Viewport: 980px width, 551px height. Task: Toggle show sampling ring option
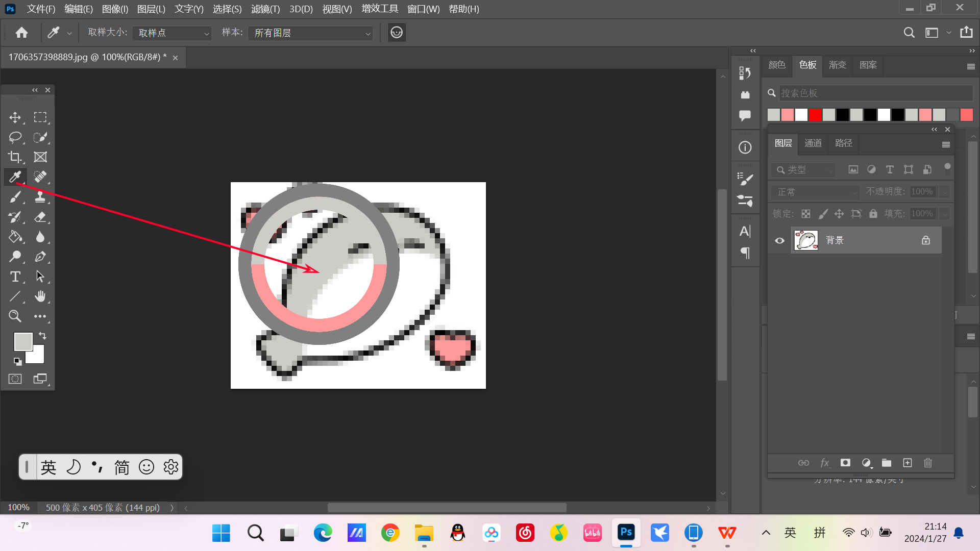point(397,33)
